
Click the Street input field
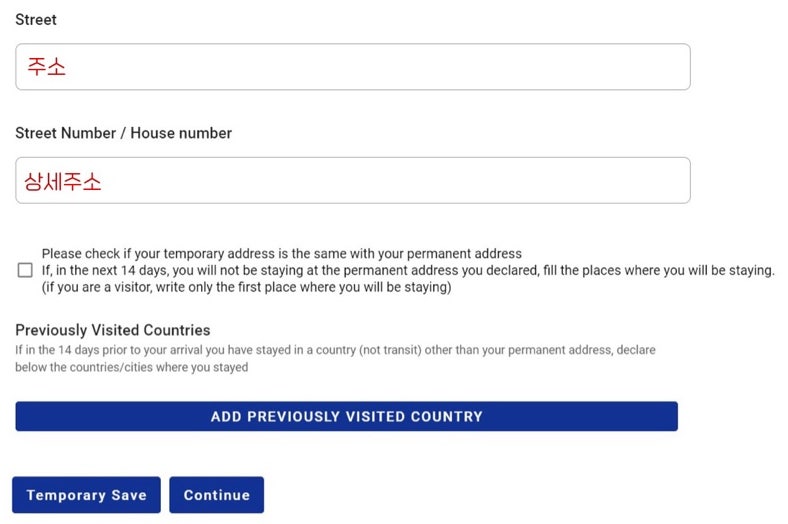[x=352, y=67]
